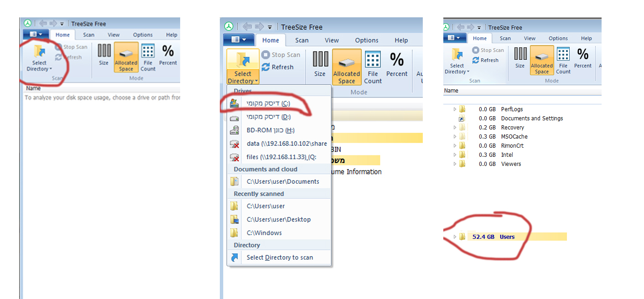
Task: Toggle Allocated Space mode in the empty-hint window
Action: 126,57
